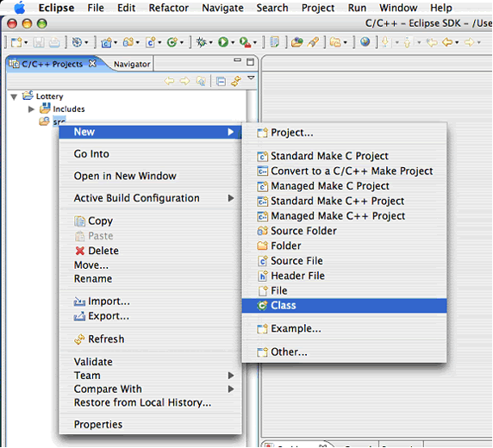Viewport: 493px width, 448px height.
Task: Open the Run launch dropdown arrow
Action: click(x=233, y=42)
